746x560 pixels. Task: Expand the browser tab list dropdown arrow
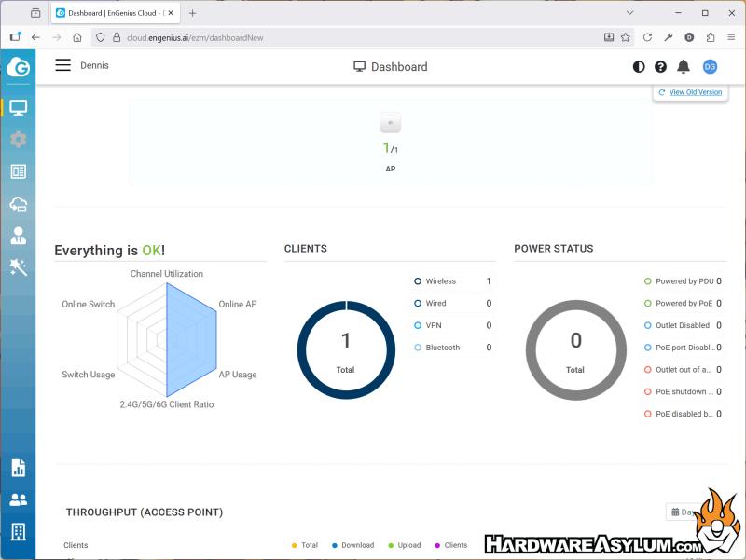point(629,13)
